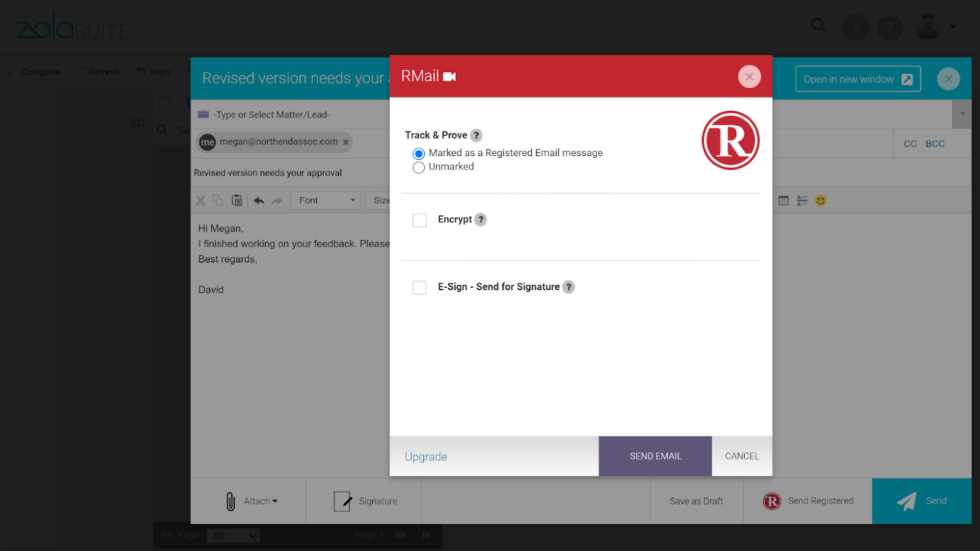Click Open in new window button
Viewport: 980px width, 551px height.
click(x=858, y=79)
